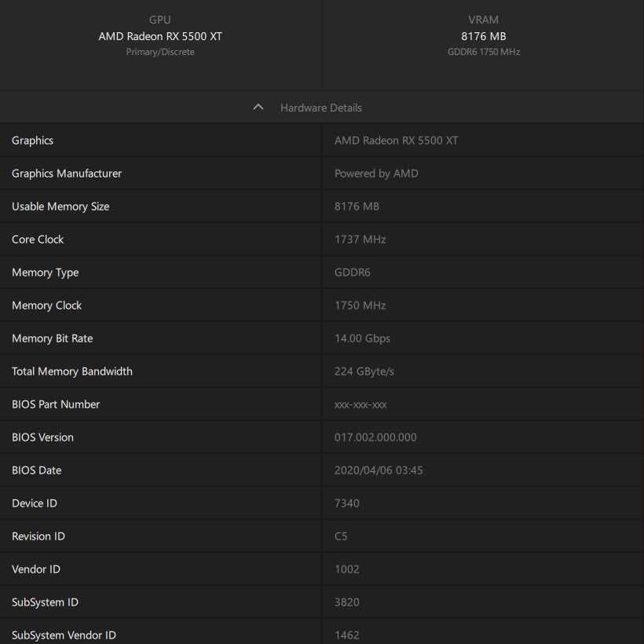Select the VRAM 8176 MB tile
Viewport: 644px width, 644px height.
tap(483, 36)
